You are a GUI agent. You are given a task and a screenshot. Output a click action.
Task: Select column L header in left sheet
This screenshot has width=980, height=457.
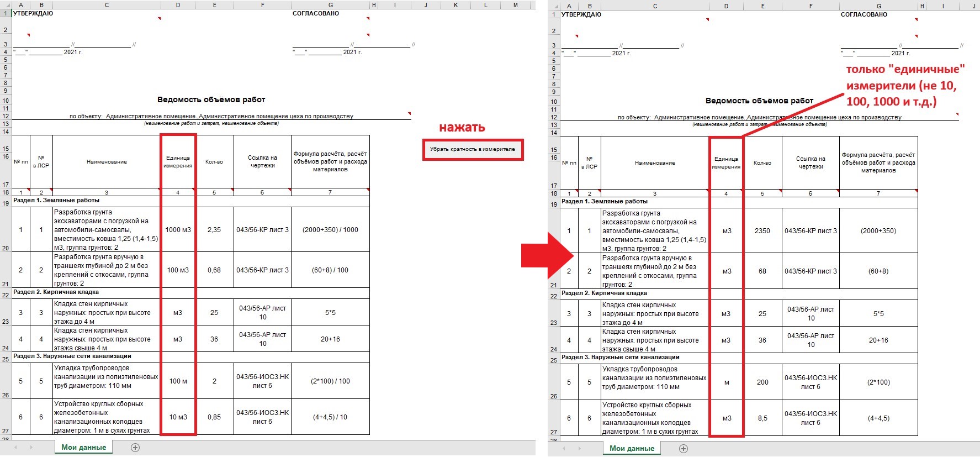click(x=486, y=5)
